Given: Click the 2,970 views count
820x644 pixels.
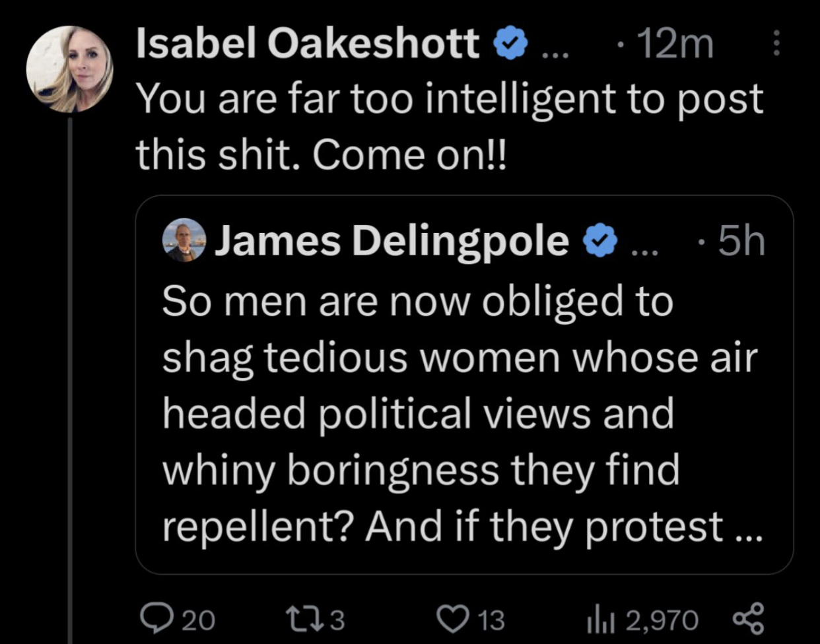Looking at the screenshot, I should [662, 620].
